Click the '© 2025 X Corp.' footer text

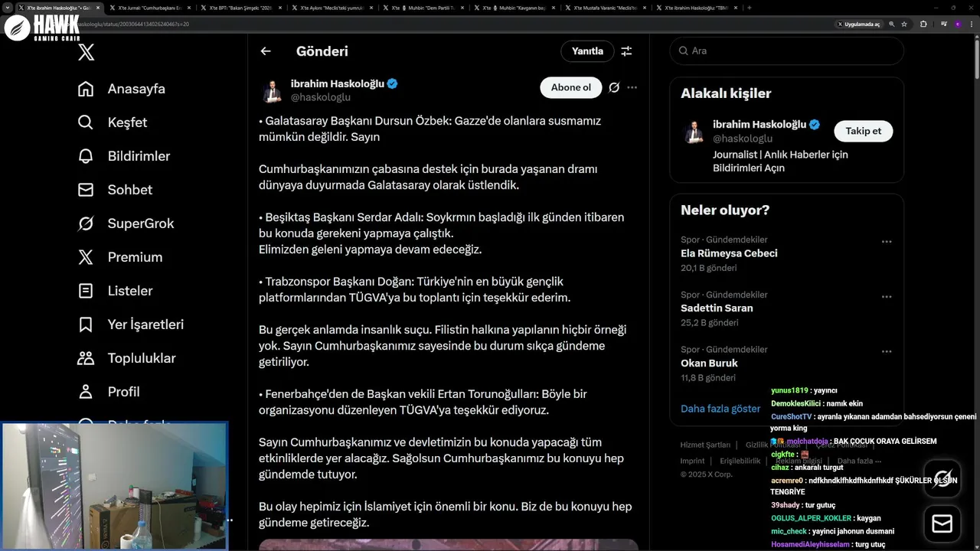point(707,474)
